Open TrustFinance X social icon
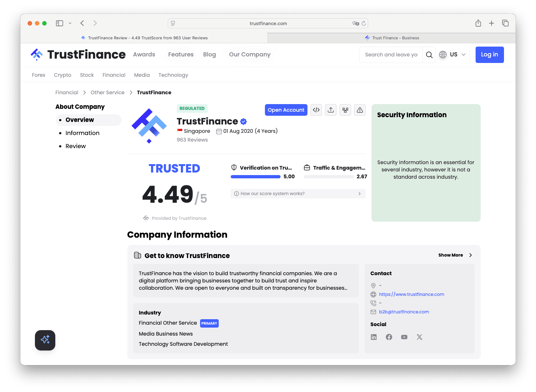 [x=420, y=337]
